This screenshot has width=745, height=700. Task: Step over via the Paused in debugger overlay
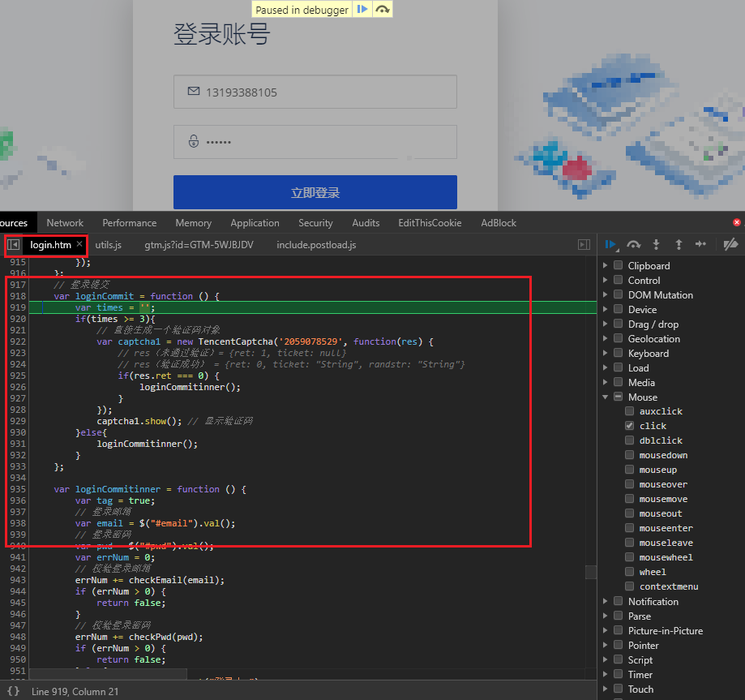click(383, 9)
